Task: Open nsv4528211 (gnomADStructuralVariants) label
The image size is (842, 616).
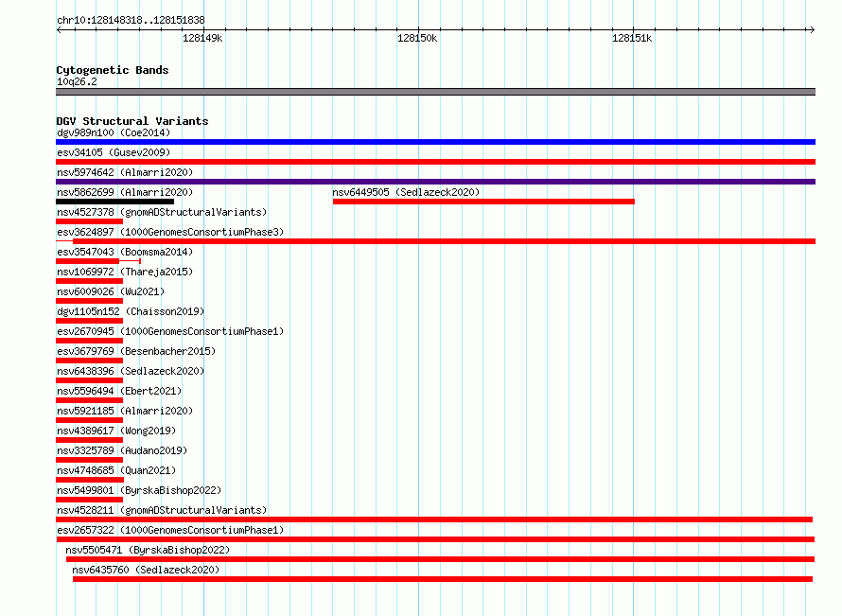Action: [162, 510]
